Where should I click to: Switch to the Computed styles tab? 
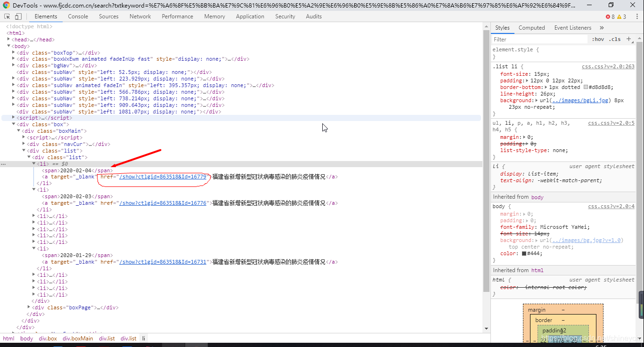pos(531,28)
